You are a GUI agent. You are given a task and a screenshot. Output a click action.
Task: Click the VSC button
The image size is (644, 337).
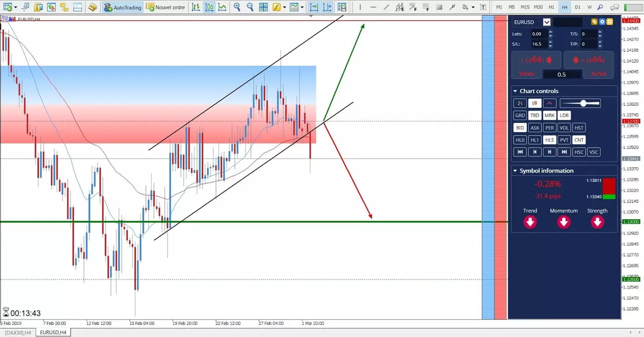(594, 152)
